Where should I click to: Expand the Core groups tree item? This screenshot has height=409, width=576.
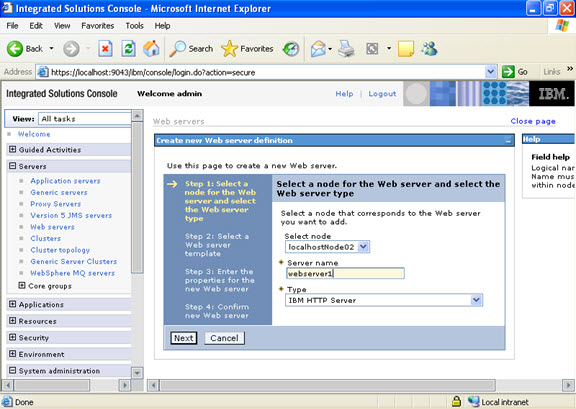coord(22,286)
